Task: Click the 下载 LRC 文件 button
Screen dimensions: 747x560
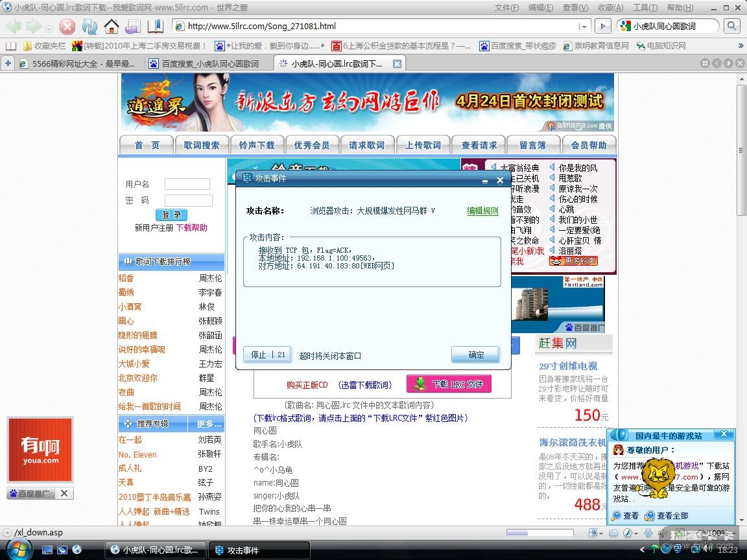Action: point(449,384)
